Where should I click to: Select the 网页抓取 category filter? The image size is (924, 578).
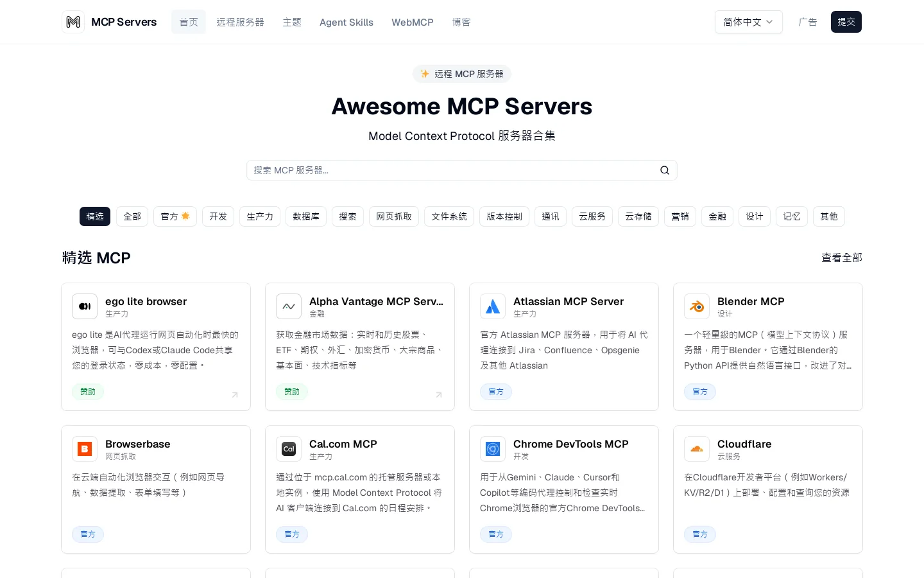[394, 216]
